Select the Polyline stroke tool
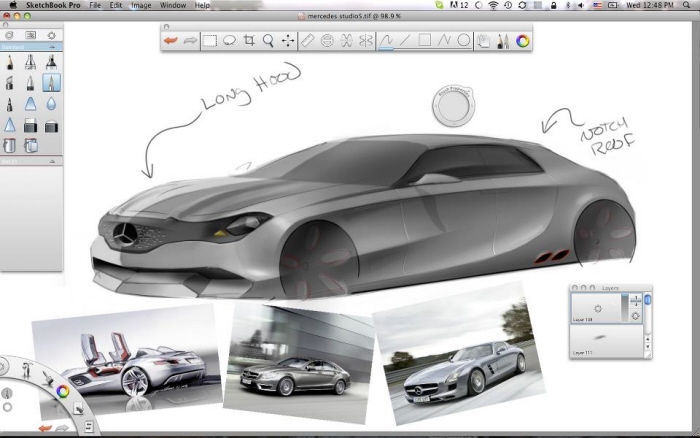The width and height of the screenshot is (700, 438). click(444, 40)
